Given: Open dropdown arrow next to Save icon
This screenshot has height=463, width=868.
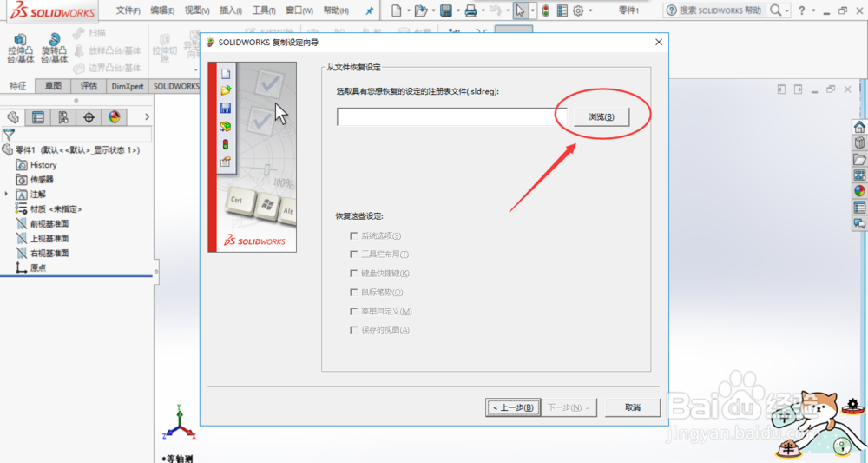Looking at the screenshot, I should tap(457, 10).
